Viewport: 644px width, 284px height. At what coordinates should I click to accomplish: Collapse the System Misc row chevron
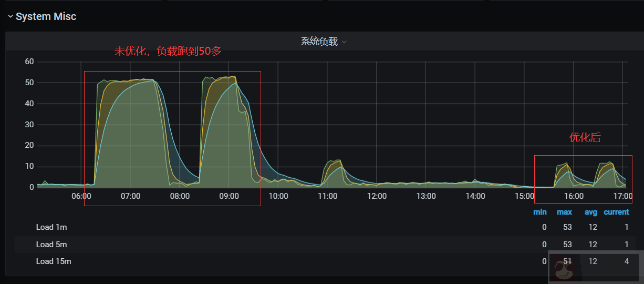[x=10, y=17]
